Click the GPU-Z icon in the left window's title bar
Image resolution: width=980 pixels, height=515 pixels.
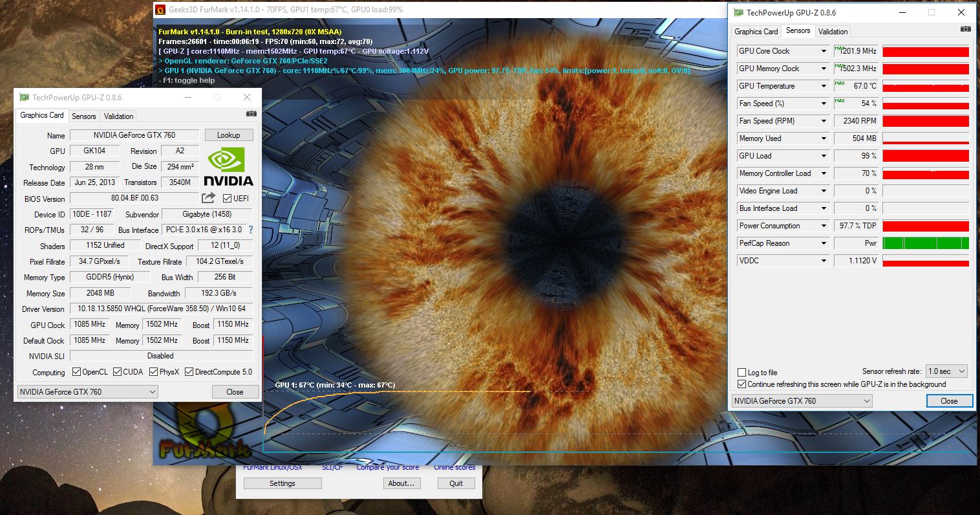25,98
